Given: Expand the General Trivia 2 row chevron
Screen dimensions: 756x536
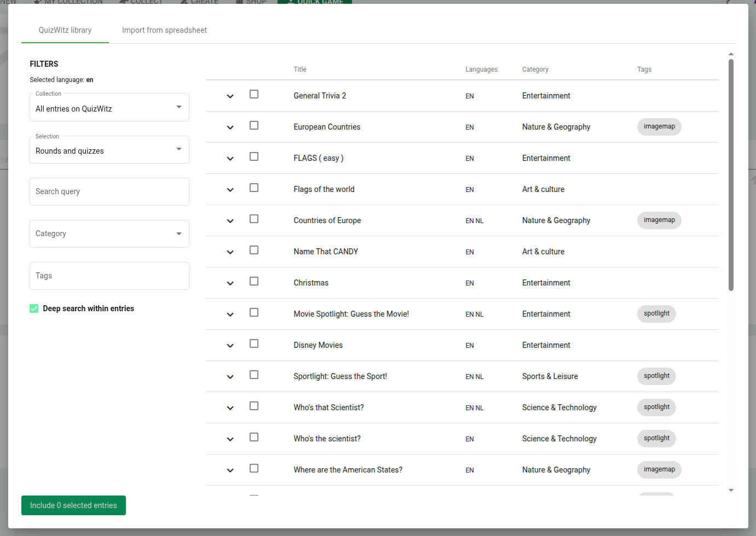Looking at the screenshot, I should click(x=230, y=96).
